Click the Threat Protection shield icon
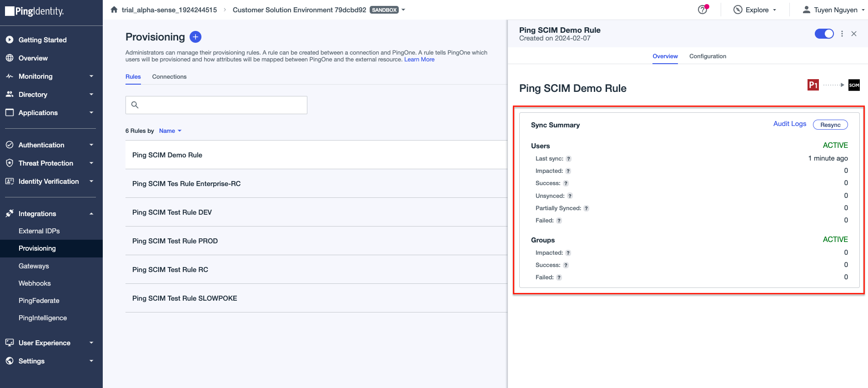The image size is (868, 388). point(10,163)
